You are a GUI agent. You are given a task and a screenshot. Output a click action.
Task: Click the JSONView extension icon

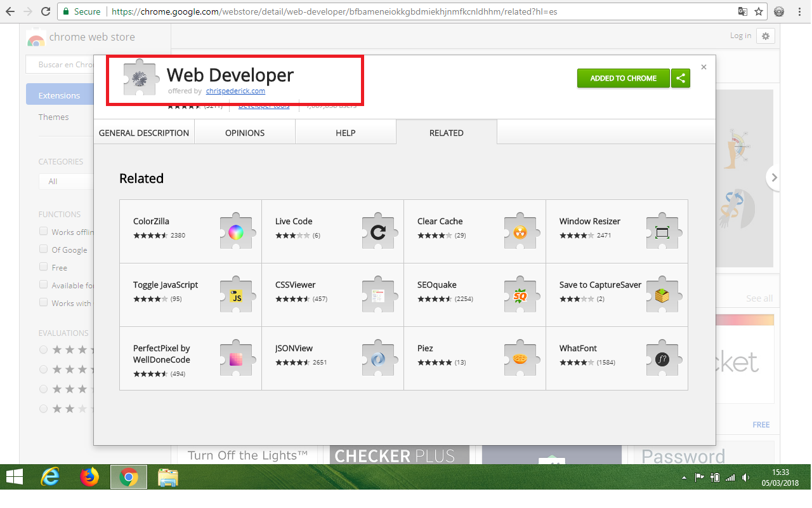coord(378,359)
